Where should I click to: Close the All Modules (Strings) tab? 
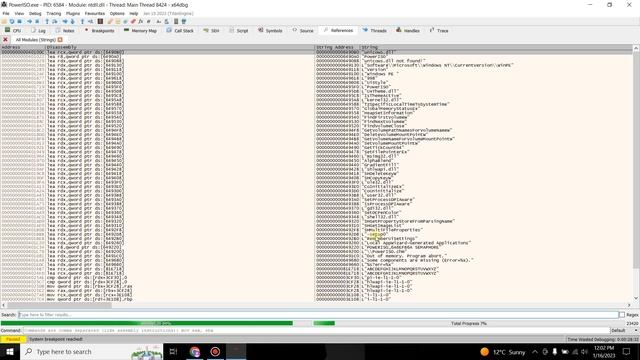[x=60, y=40]
